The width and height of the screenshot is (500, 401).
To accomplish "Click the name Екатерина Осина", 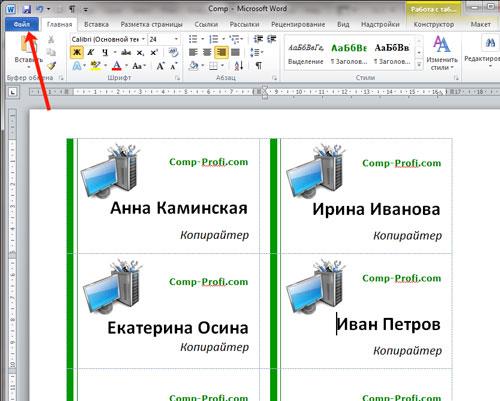I will pos(178,328).
